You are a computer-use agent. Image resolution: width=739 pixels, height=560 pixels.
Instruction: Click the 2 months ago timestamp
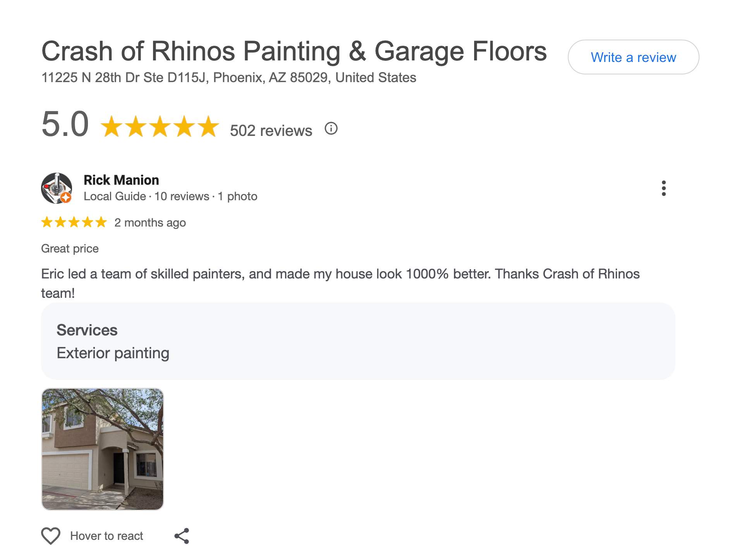tap(150, 222)
